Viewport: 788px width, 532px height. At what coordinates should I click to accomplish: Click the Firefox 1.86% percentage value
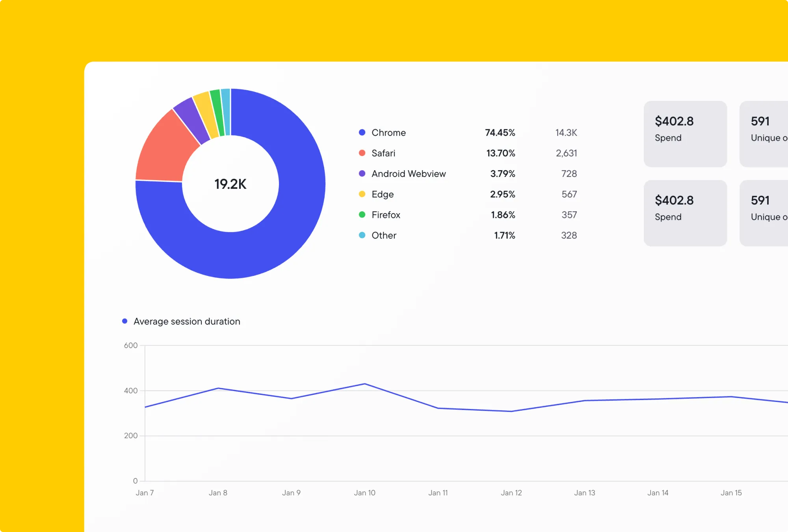[x=503, y=215]
